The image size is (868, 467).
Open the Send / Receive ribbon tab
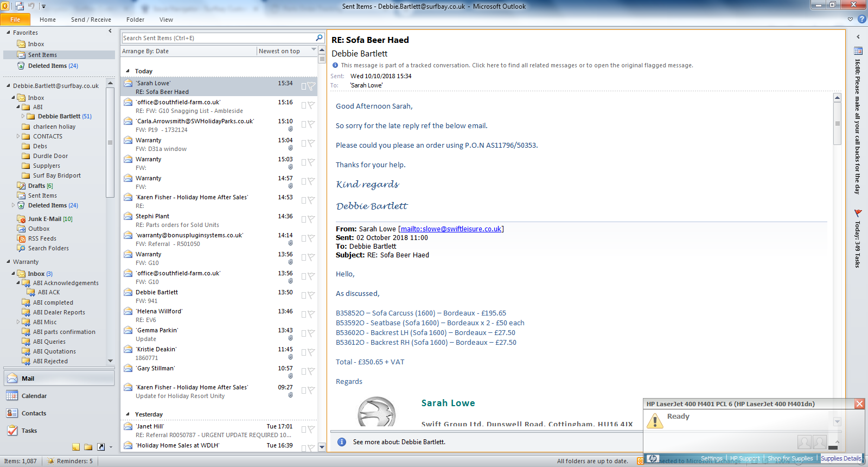pos(91,20)
